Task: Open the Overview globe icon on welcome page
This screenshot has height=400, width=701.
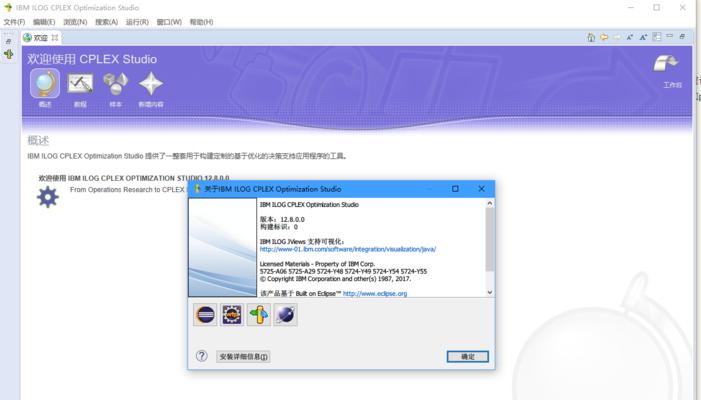Action: pos(45,83)
